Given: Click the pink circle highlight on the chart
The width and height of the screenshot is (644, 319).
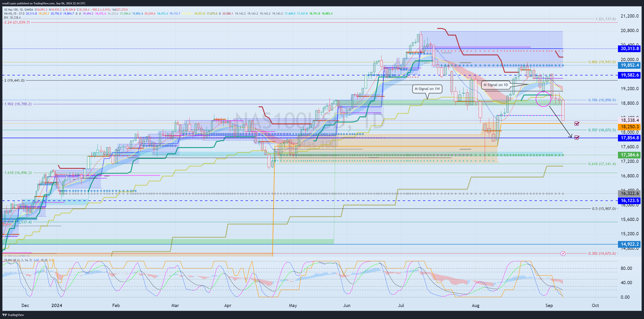Looking at the screenshot, I should 544,99.
